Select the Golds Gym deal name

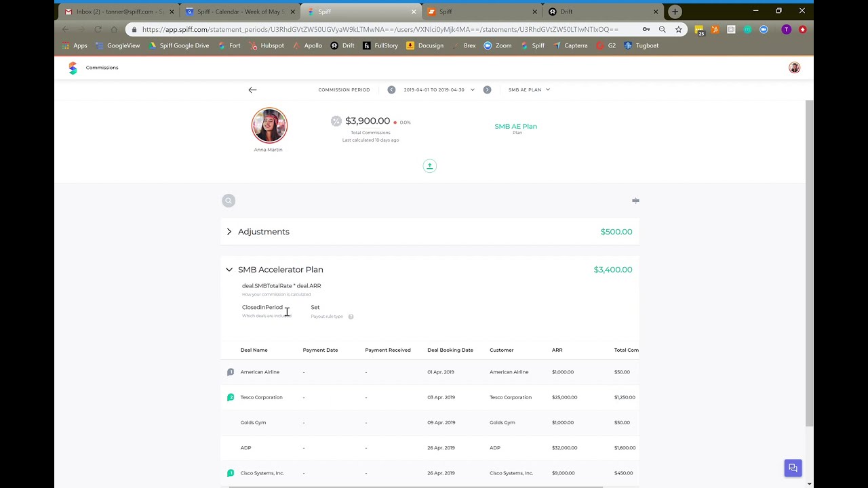254,423
